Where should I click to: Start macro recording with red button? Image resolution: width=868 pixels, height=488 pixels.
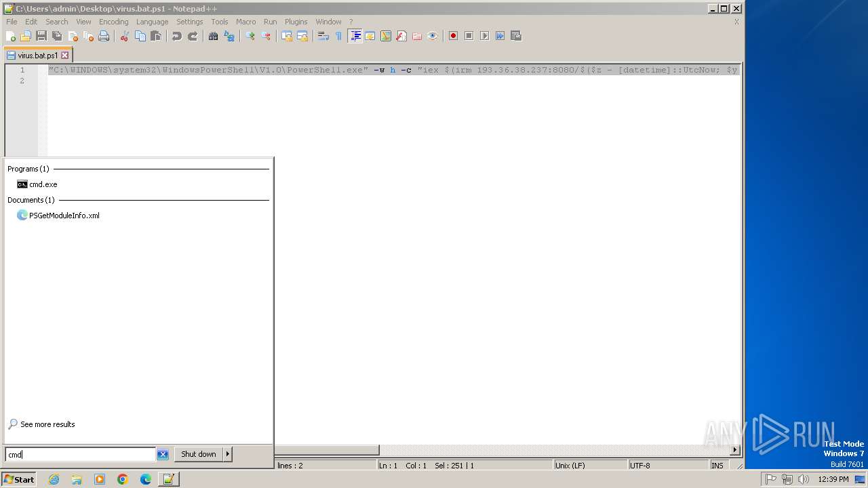point(454,36)
